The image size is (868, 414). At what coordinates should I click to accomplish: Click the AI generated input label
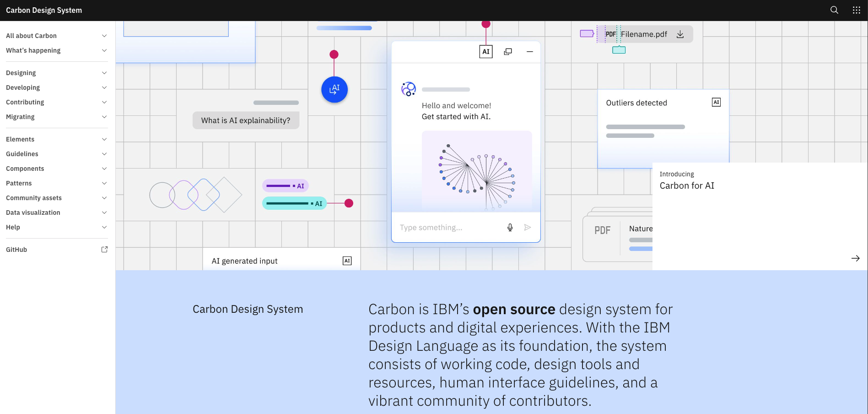(x=244, y=261)
